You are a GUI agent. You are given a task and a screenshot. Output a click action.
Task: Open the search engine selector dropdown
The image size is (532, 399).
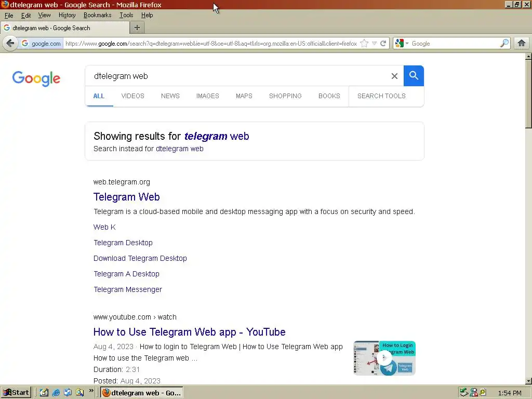point(402,44)
